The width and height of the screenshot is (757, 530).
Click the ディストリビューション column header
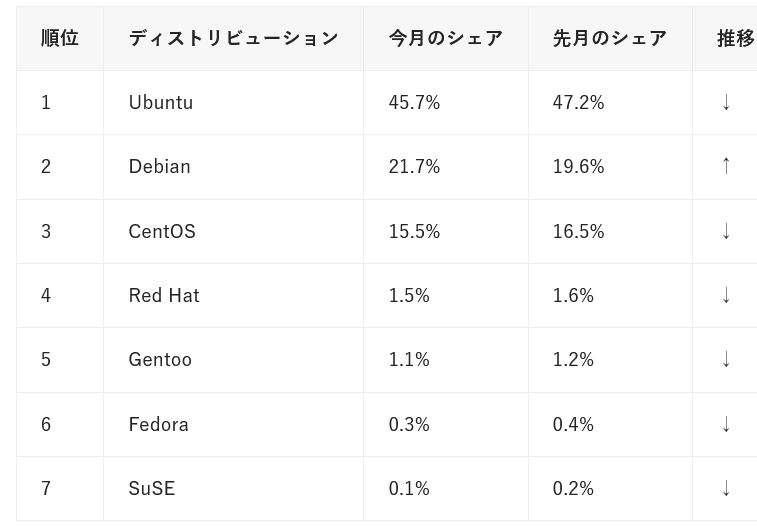tap(233, 38)
